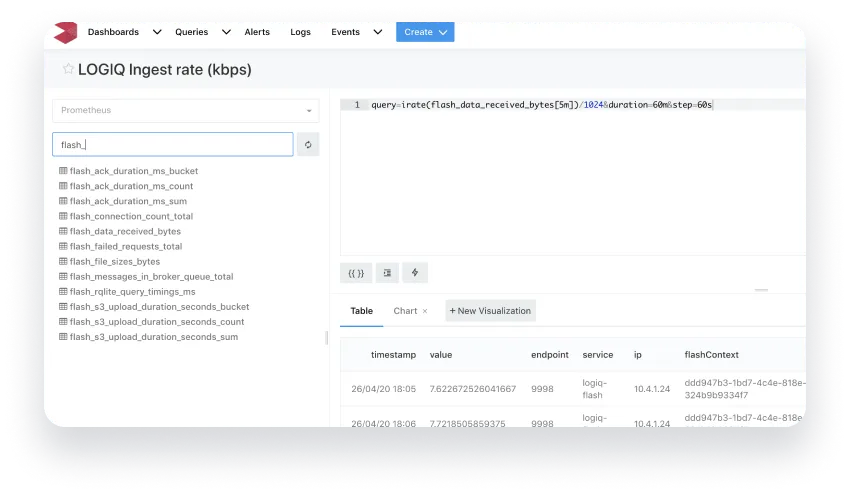Insert parameter using the {{ }} button
Screen dimensions: 851x494
coord(356,273)
